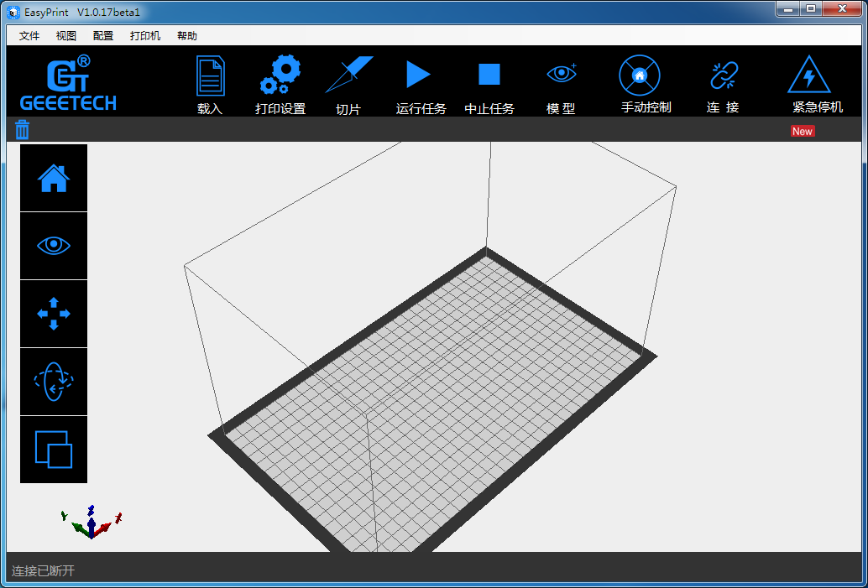Screen dimensions: 868x588
Task: Maximize the EasyPrint window
Action: [811, 9]
